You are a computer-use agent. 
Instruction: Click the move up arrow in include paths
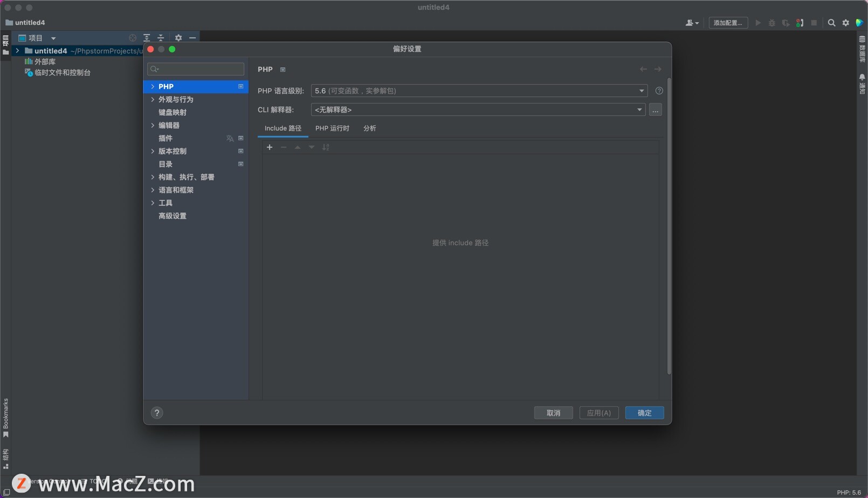coord(298,147)
